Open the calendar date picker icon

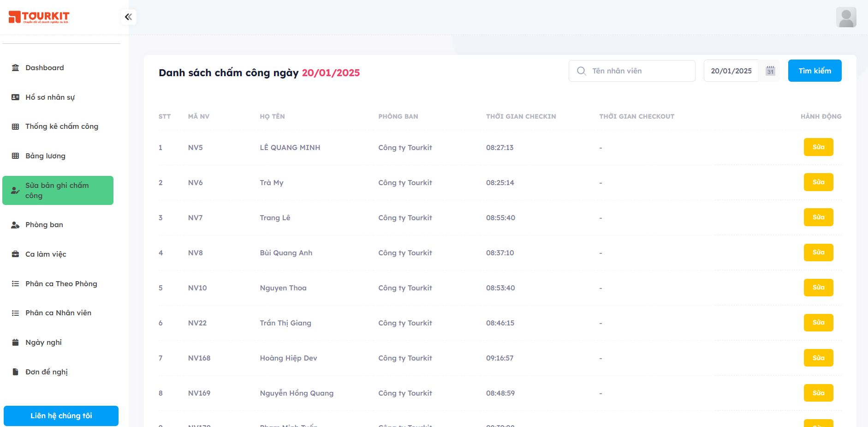pos(770,71)
